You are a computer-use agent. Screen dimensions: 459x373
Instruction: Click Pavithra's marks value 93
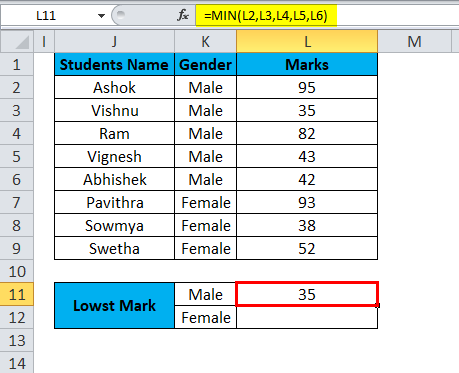point(307,202)
